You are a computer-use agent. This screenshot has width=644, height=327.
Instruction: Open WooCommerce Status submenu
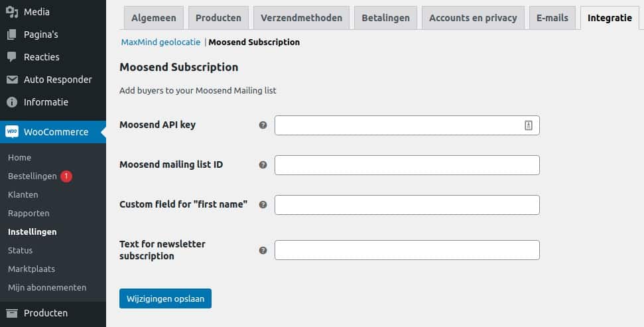coord(20,250)
